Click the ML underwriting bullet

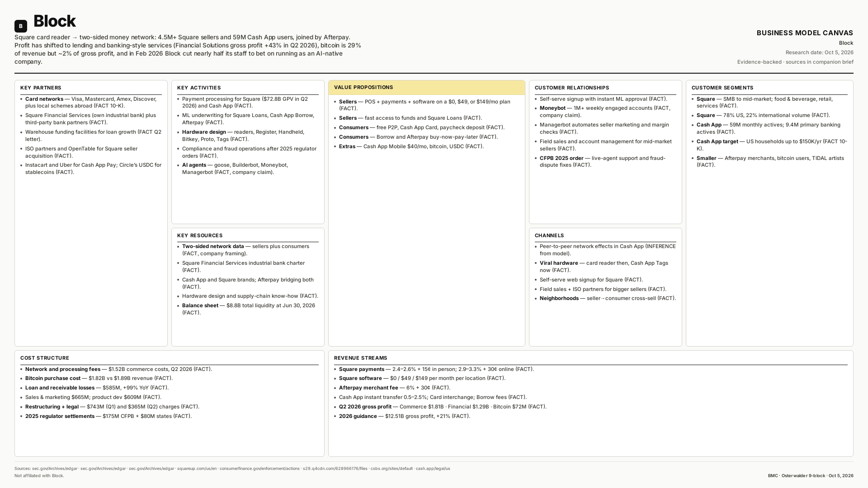(x=248, y=119)
